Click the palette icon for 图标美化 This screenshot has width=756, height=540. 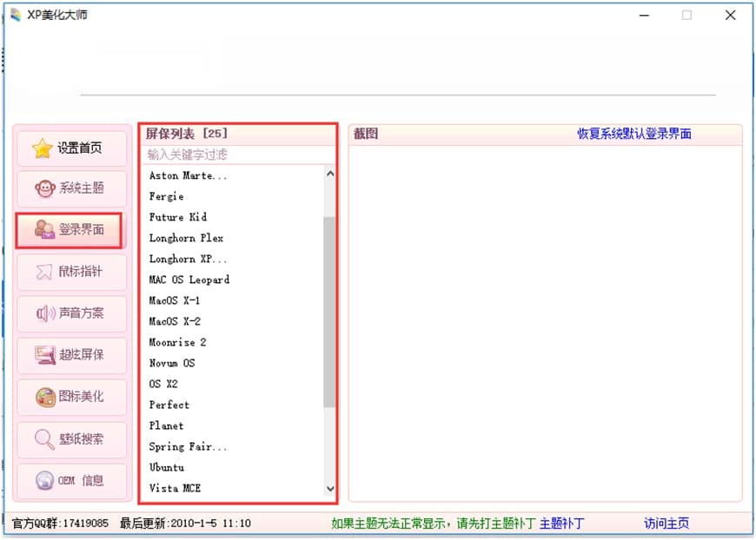pos(45,398)
